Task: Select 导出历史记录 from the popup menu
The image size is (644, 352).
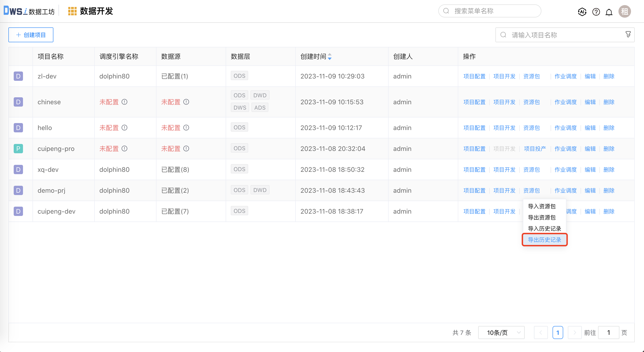Action: [544, 240]
